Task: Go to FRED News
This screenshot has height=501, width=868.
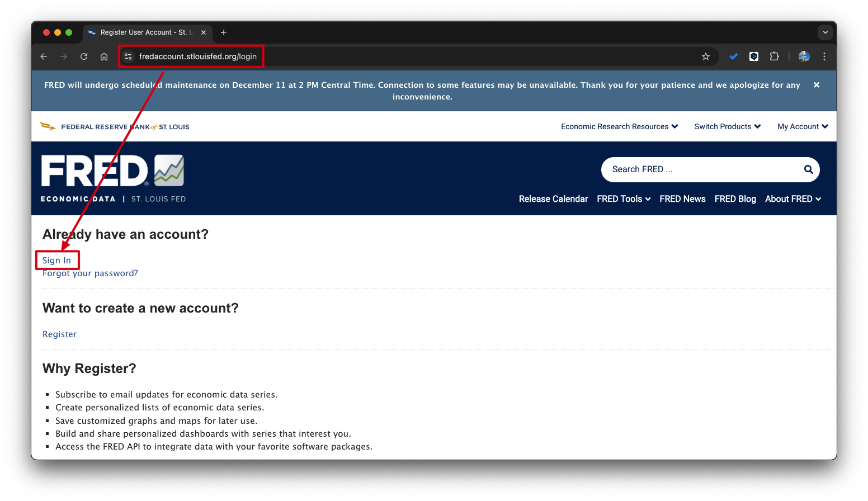Action: tap(682, 199)
